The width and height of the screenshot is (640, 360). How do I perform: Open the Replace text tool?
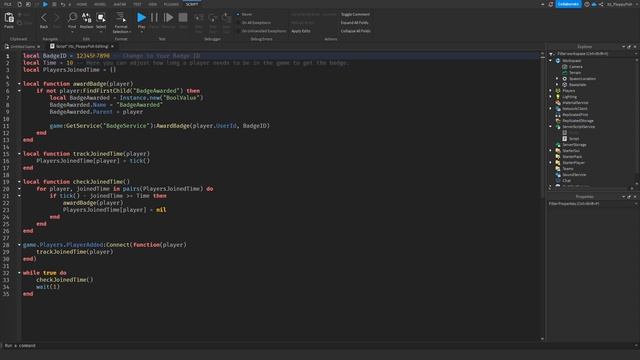[x=87, y=20]
